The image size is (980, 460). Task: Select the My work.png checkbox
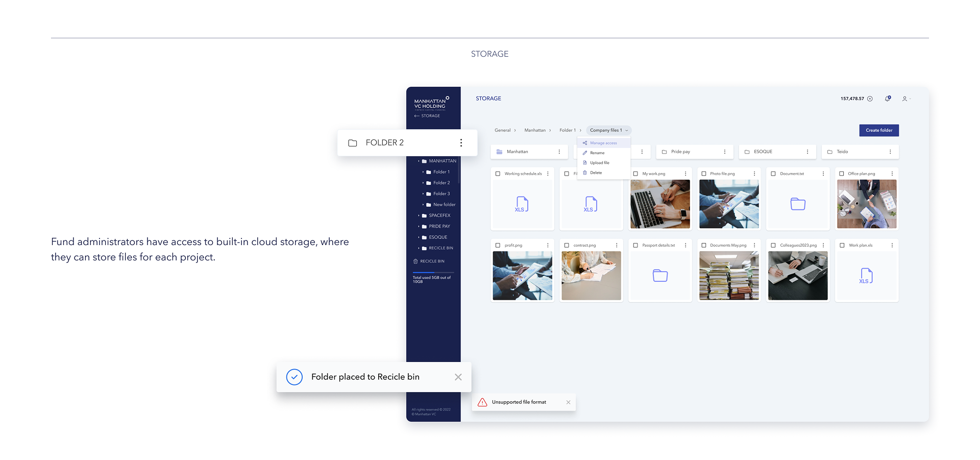(x=635, y=174)
